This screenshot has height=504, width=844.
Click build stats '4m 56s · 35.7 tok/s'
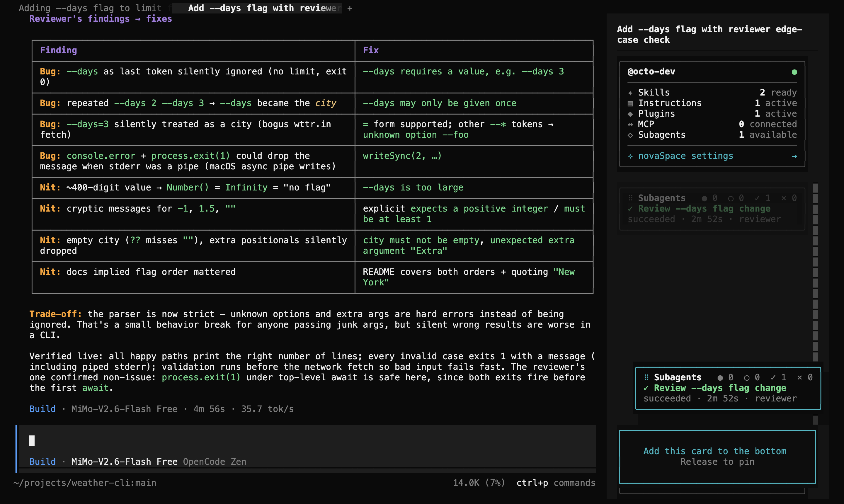(x=244, y=409)
